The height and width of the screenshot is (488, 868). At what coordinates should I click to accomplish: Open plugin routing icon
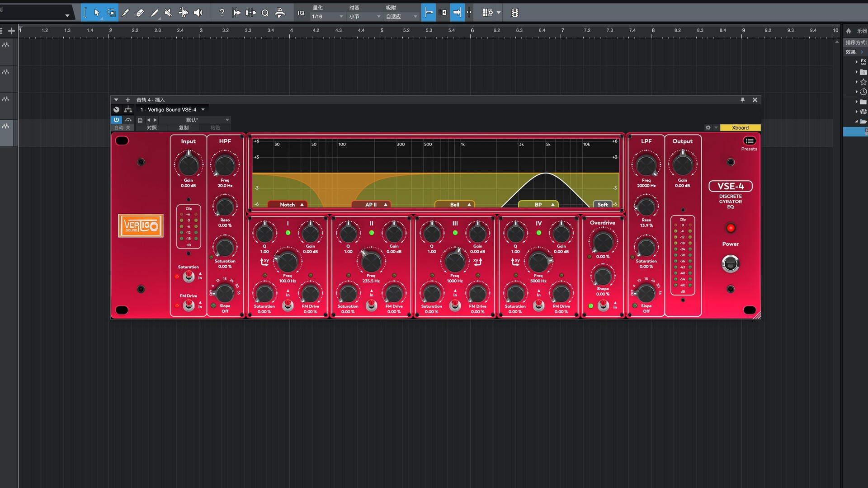point(128,109)
